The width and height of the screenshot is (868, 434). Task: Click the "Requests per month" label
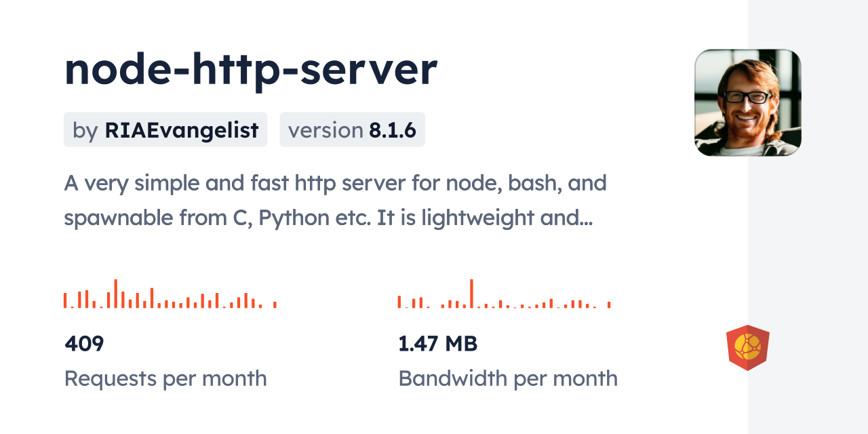coord(165,378)
